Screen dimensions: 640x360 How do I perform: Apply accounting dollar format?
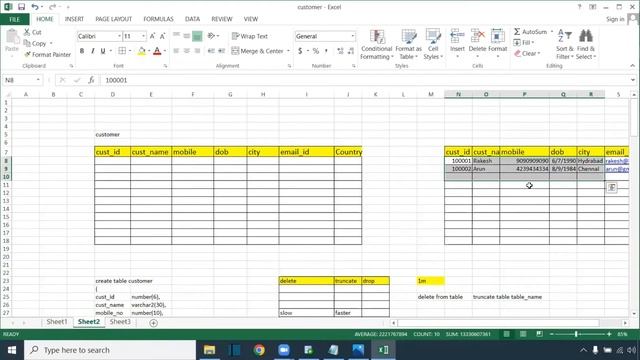[x=300, y=51]
